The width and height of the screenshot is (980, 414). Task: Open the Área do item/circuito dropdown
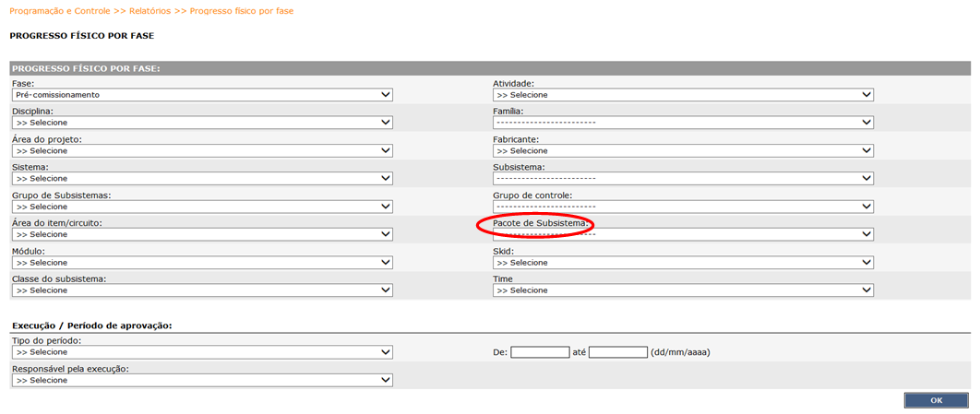click(202, 234)
